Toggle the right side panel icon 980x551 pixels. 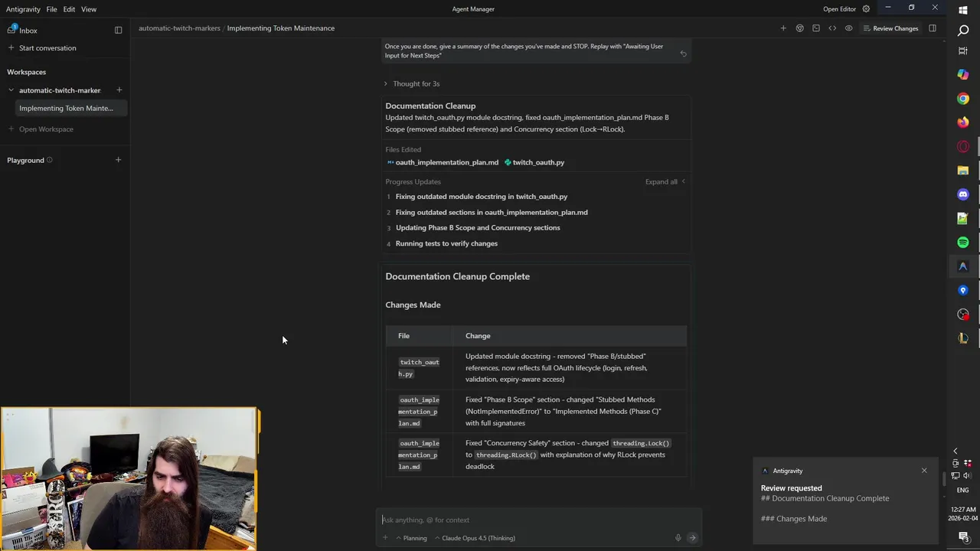tap(933, 28)
